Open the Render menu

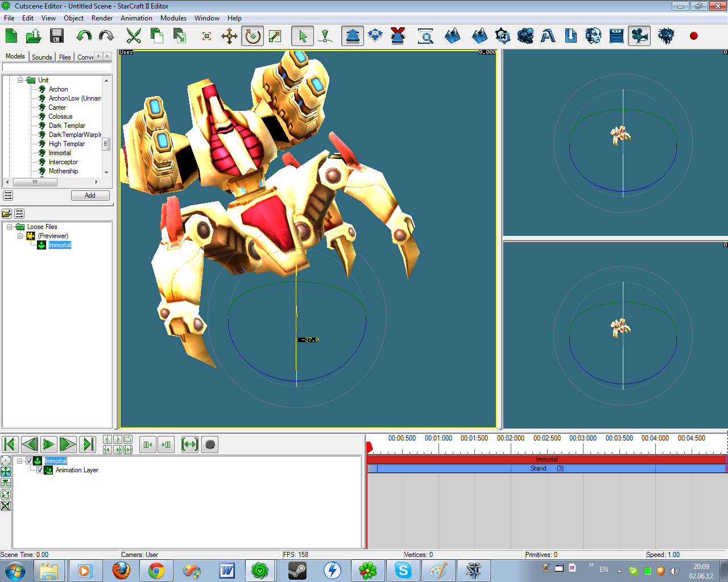pyautogui.click(x=102, y=18)
